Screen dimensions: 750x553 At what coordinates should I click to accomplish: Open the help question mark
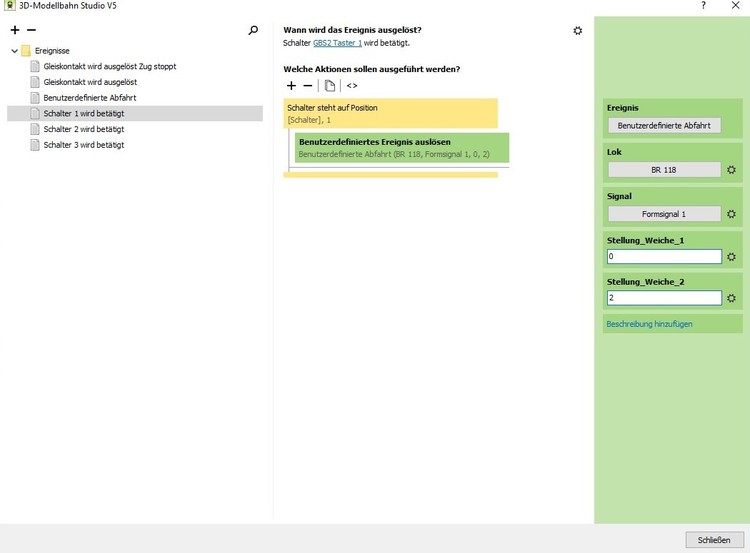pyautogui.click(x=703, y=5)
